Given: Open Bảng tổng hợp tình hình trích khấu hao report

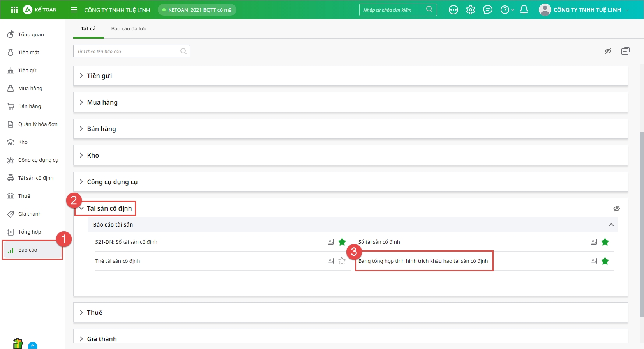Looking at the screenshot, I should [x=423, y=261].
